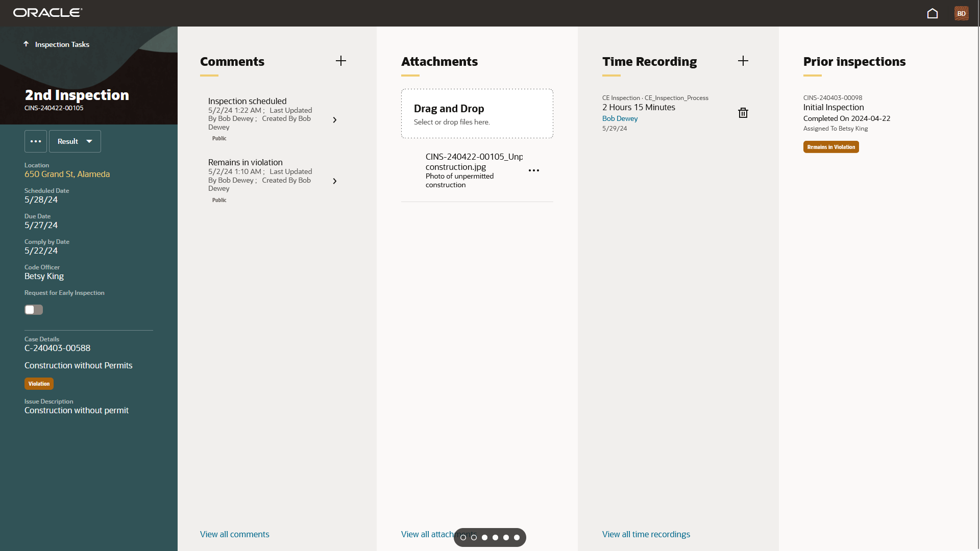Click the Attachments section heading
This screenshot has width=980, height=551.
pyautogui.click(x=439, y=62)
